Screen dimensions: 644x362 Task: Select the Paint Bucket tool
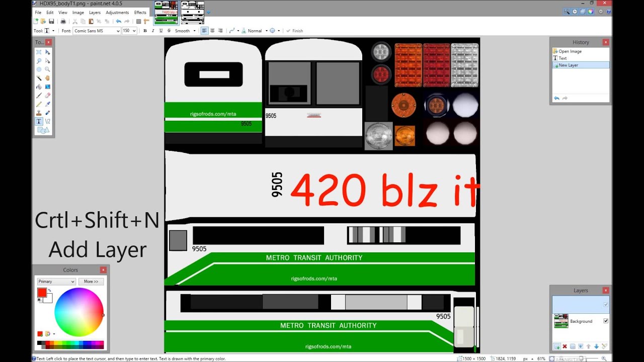tap(39, 86)
